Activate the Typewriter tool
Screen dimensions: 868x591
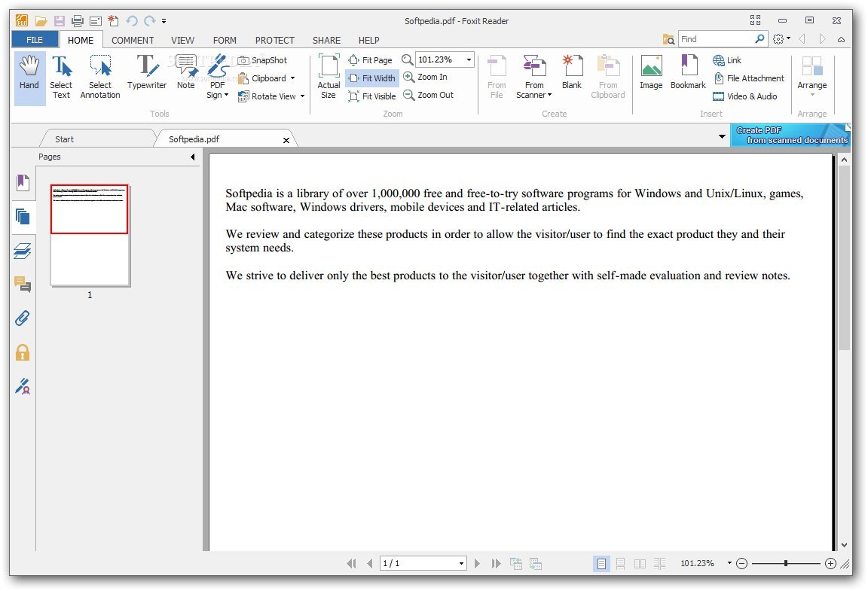coord(147,76)
